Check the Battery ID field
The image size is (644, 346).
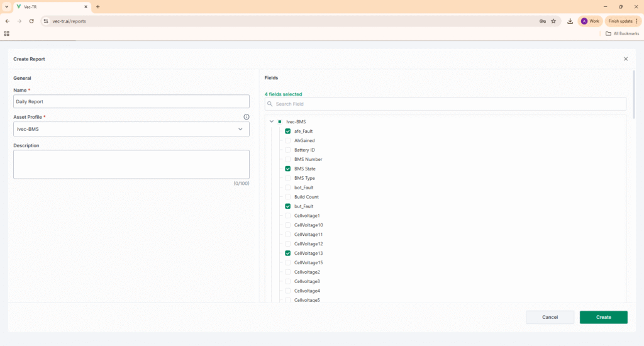pyautogui.click(x=288, y=150)
